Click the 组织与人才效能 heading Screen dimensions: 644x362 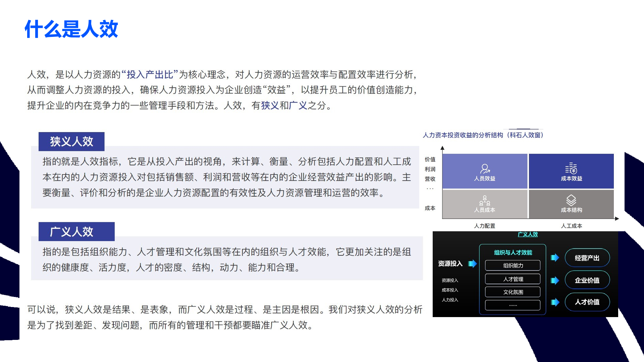[513, 252]
